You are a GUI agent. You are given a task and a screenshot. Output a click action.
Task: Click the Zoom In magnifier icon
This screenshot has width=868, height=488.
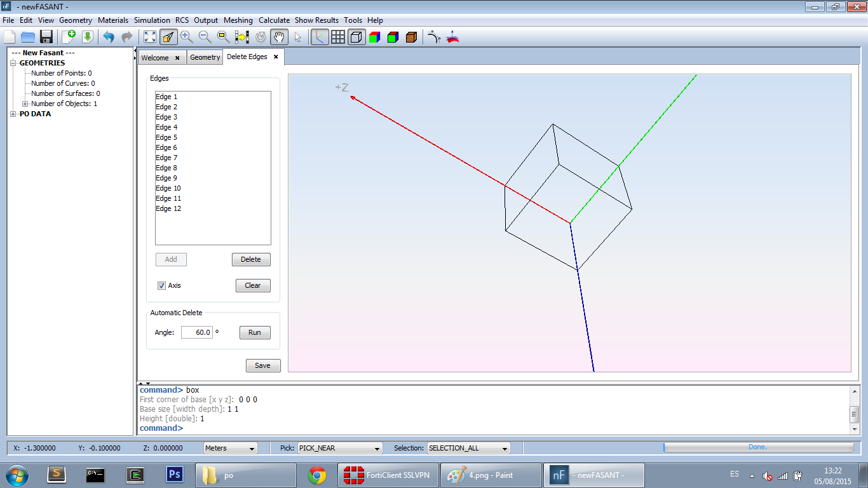tap(186, 37)
